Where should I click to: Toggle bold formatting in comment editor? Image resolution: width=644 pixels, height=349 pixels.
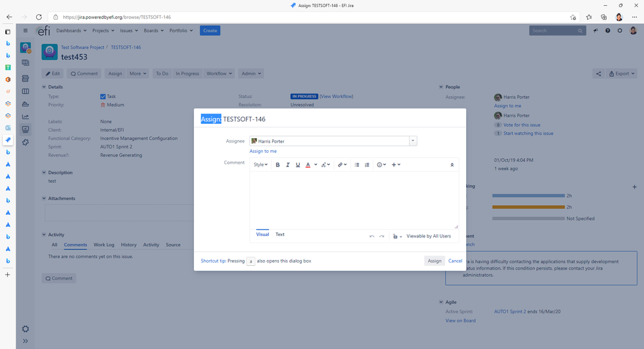pos(278,165)
